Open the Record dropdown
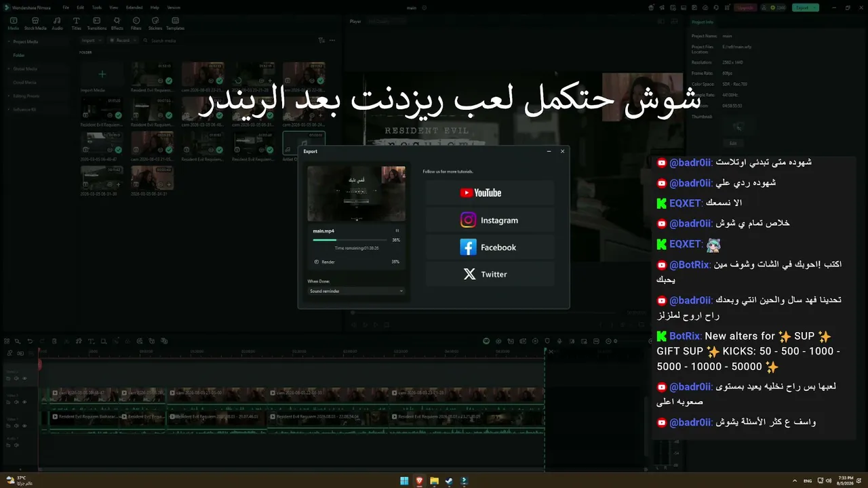Screen dimensions: 868x488 [x=122, y=41]
